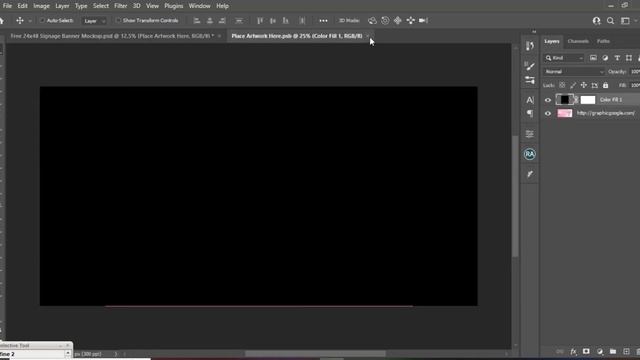Open the Properties panel icon
This screenshot has height=360, width=640.
coord(530,134)
